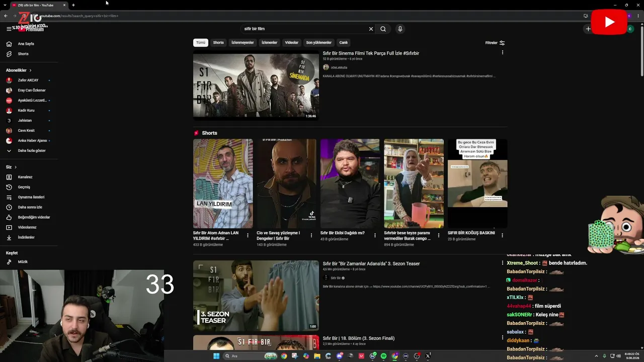
Task: Start voice search with the microphone
Action: pyautogui.click(x=400, y=29)
